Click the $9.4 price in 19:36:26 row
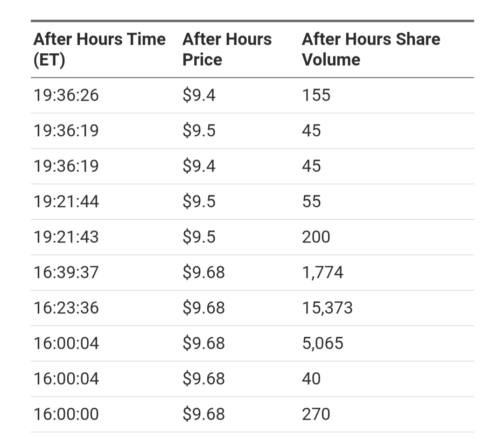 tap(199, 95)
